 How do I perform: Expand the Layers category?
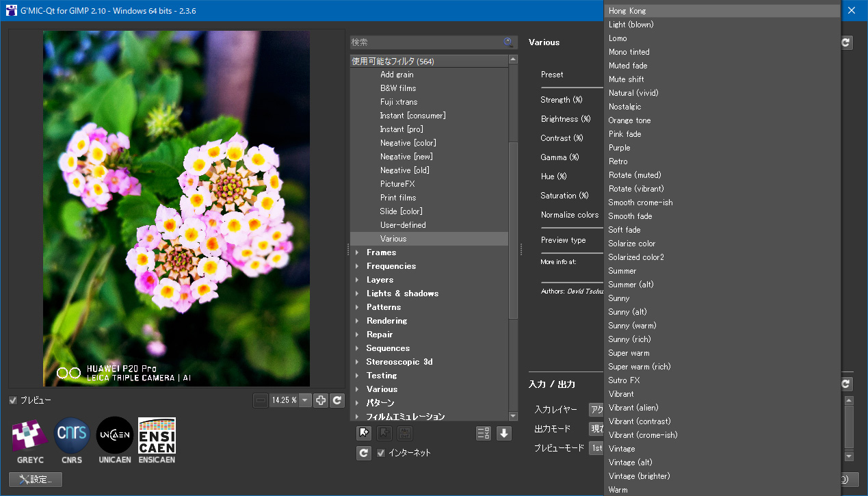click(357, 280)
